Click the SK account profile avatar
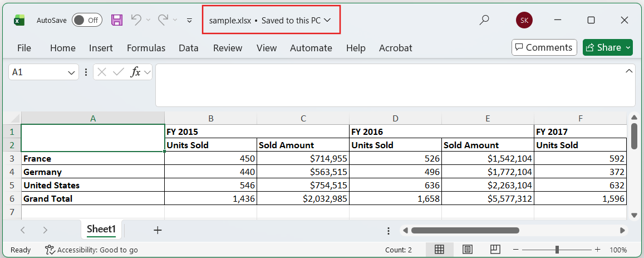The image size is (644, 258). pos(524,20)
